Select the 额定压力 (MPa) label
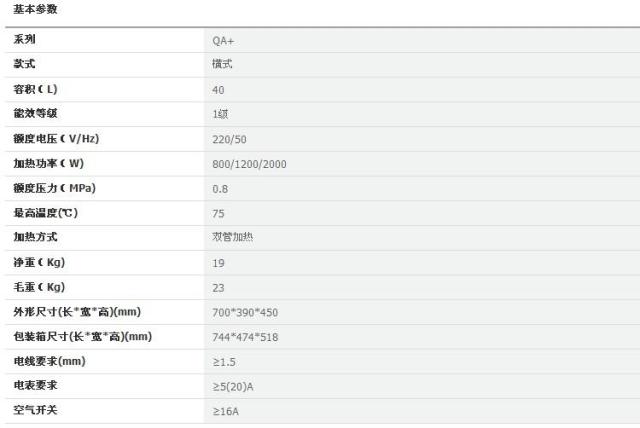640x428 pixels. tap(54, 188)
